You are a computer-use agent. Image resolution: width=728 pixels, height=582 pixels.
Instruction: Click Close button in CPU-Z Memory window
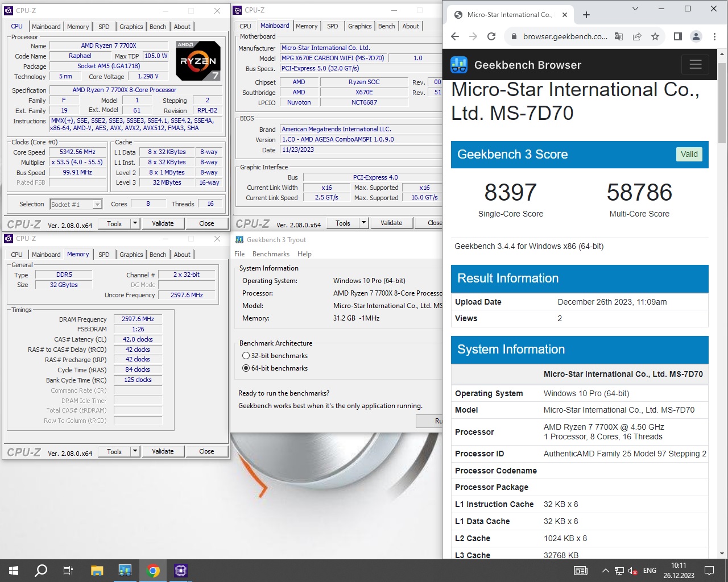tap(206, 451)
